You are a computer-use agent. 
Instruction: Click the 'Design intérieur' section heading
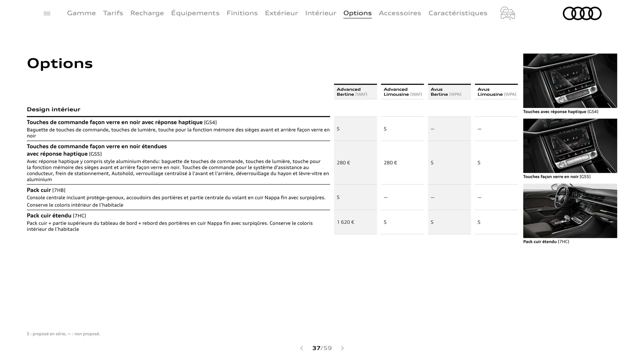(53, 109)
